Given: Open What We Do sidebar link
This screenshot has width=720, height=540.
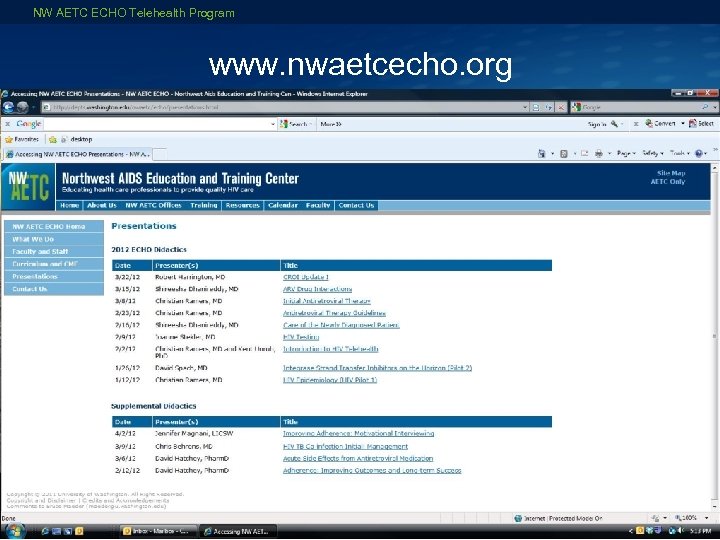Looking at the screenshot, I should point(54,239).
